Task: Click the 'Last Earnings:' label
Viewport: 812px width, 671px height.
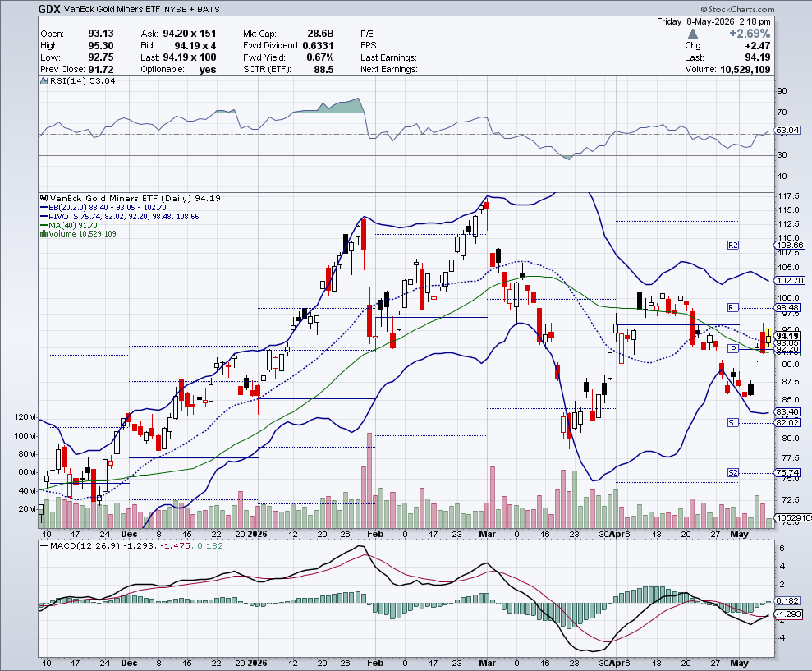Action: [x=388, y=57]
